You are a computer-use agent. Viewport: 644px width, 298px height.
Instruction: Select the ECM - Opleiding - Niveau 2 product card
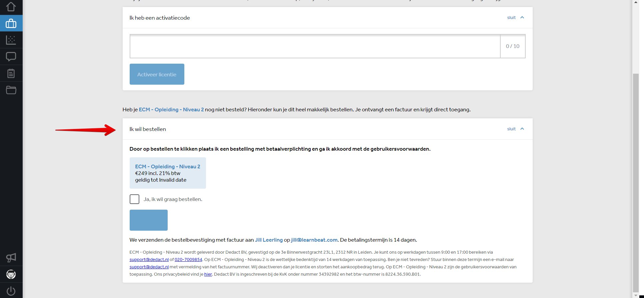(168, 173)
